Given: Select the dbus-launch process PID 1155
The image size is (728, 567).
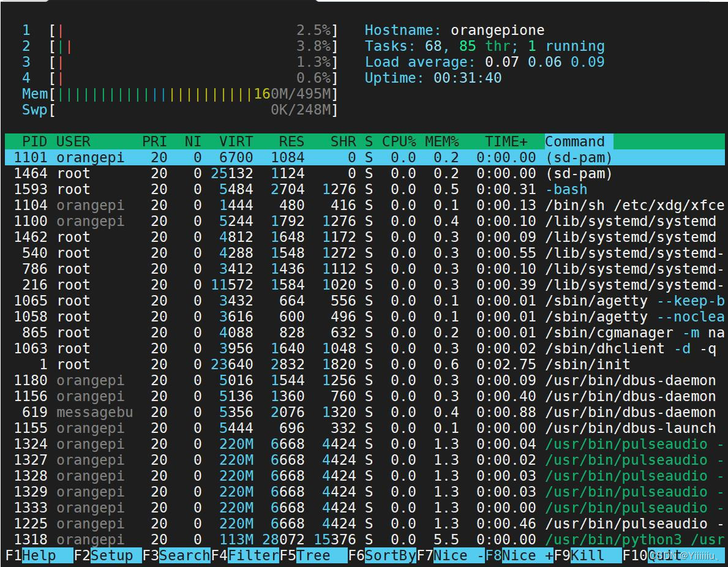Looking at the screenshot, I should (364, 427).
